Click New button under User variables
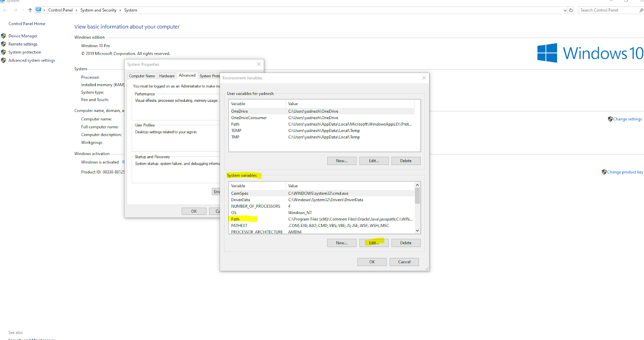 point(341,161)
